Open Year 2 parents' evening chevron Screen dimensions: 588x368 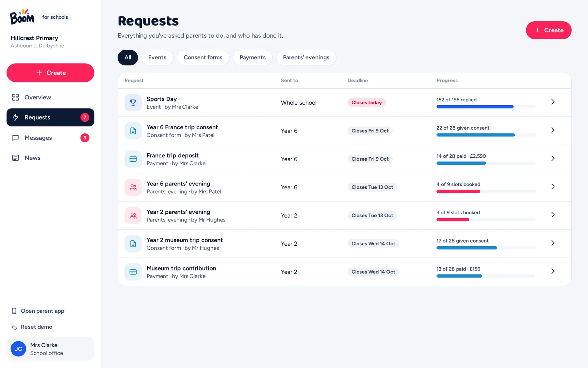(553, 215)
